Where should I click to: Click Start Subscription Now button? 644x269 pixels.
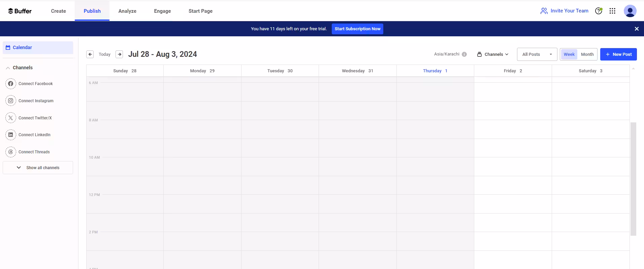pos(357,29)
